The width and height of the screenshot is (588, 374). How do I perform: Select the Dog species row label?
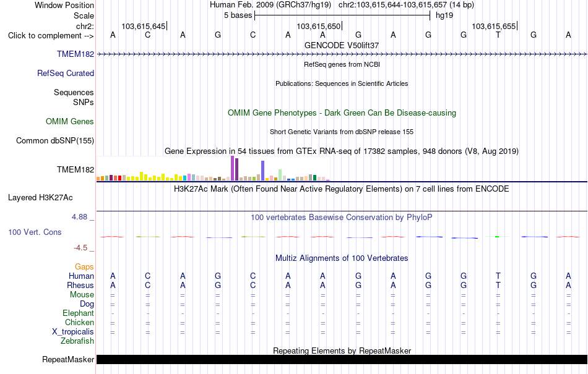[87, 304]
